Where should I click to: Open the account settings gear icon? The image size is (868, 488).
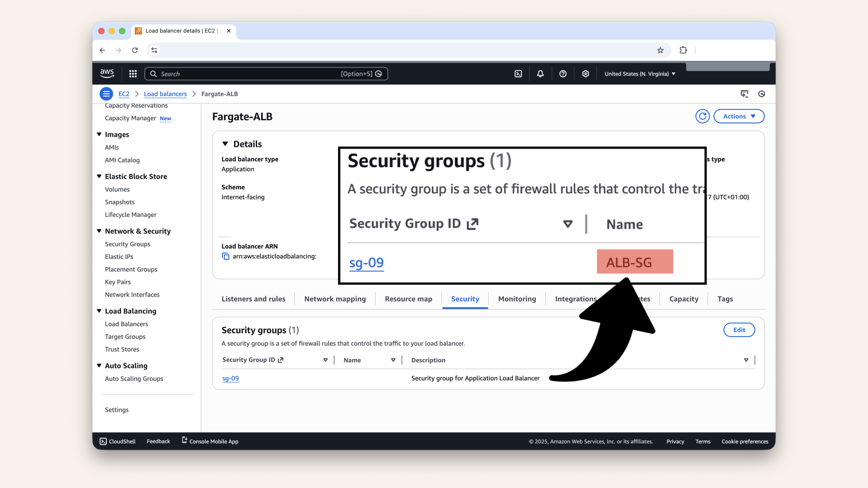pyautogui.click(x=585, y=74)
